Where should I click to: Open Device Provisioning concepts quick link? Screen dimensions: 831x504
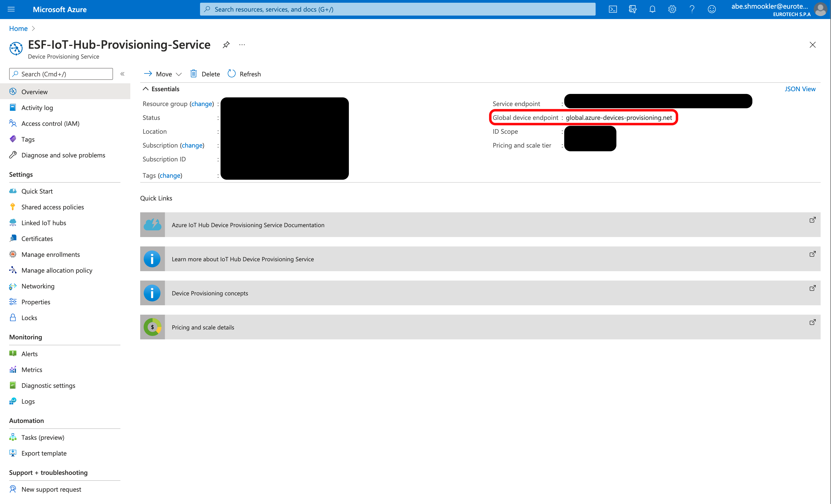pyautogui.click(x=480, y=293)
